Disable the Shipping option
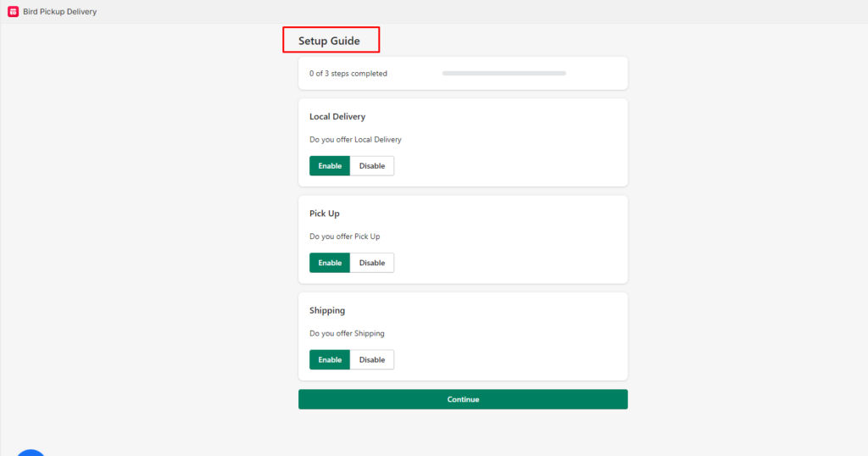The width and height of the screenshot is (868, 456). tap(372, 360)
